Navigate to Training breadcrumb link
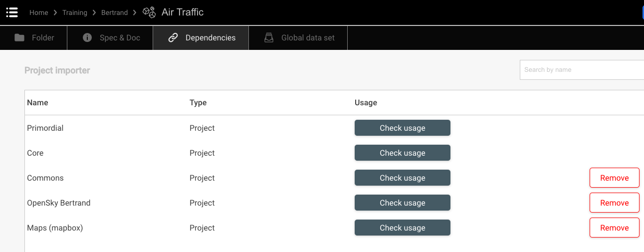The height and width of the screenshot is (252, 644). [75, 12]
